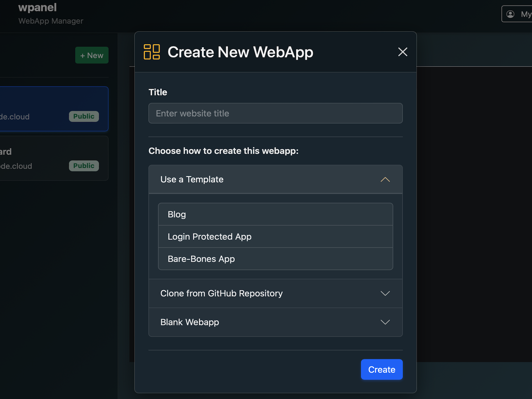This screenshot has height=399, width=532.
Task: Expand the Clone from GitHub Repository chevron
Action: (x=385, y=293)
